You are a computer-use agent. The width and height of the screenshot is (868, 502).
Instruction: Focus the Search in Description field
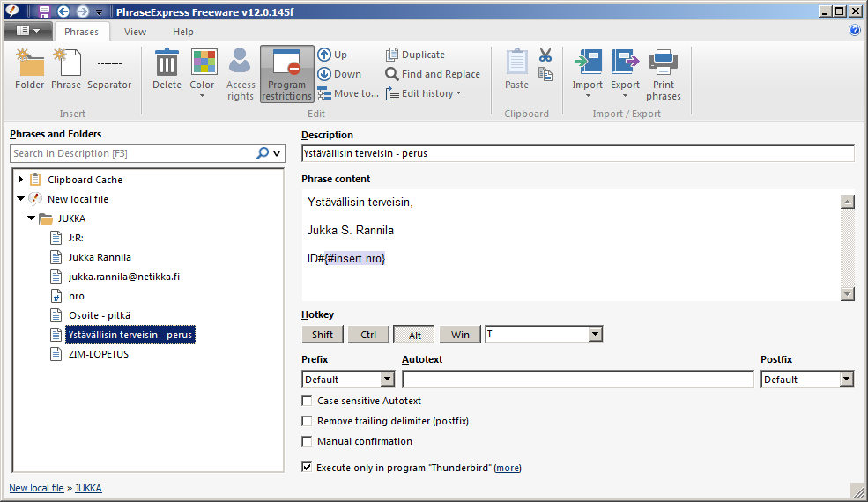[x=133, y=153]
